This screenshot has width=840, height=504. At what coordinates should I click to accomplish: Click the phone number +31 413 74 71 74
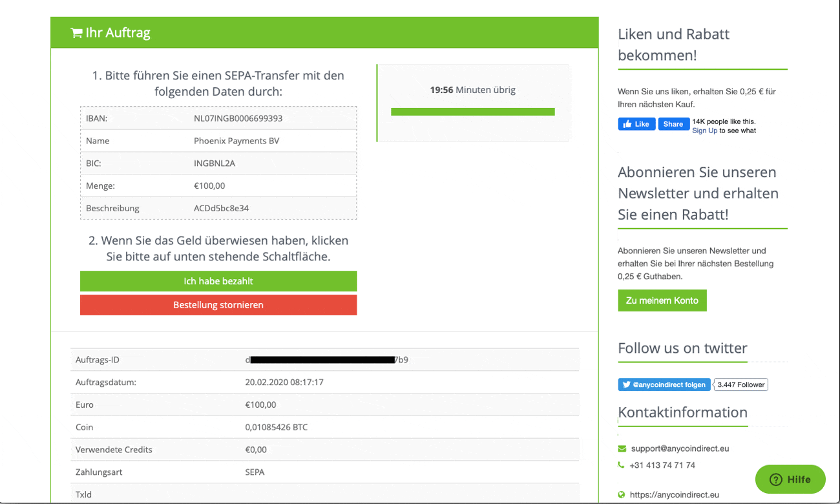pyautogui.click(x=662, y=465)
